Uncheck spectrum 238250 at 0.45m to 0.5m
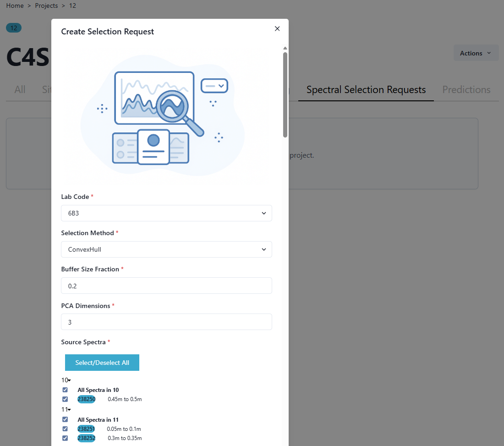 click(65, 399)
